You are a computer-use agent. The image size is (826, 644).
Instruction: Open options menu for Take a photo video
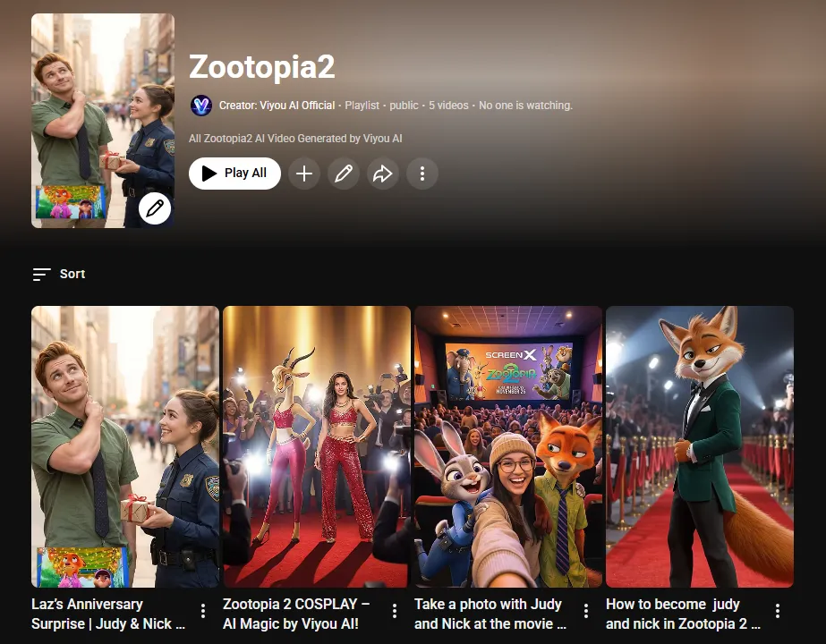click(586, 611)
